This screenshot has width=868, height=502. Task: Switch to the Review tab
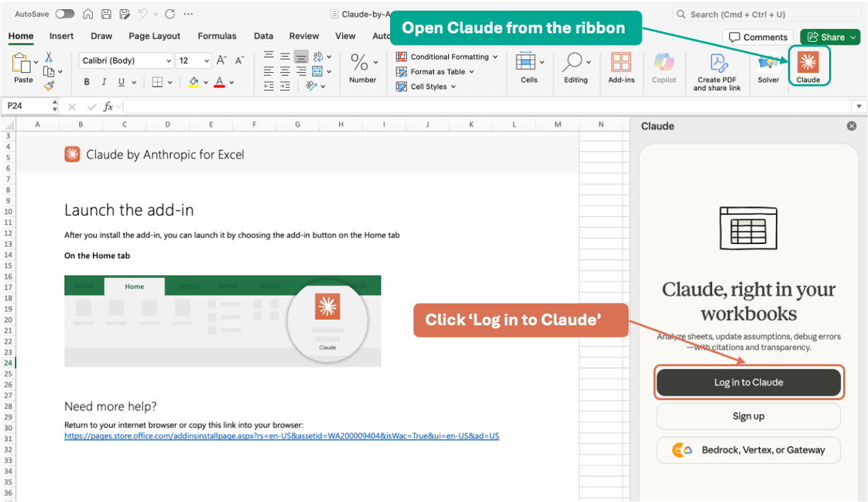click(x=304, y=36)
